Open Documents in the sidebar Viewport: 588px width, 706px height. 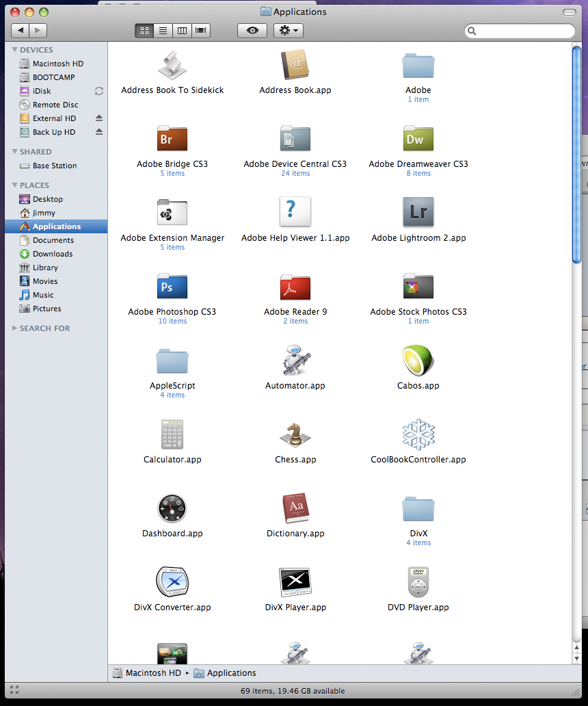click(x=56, y=240)
